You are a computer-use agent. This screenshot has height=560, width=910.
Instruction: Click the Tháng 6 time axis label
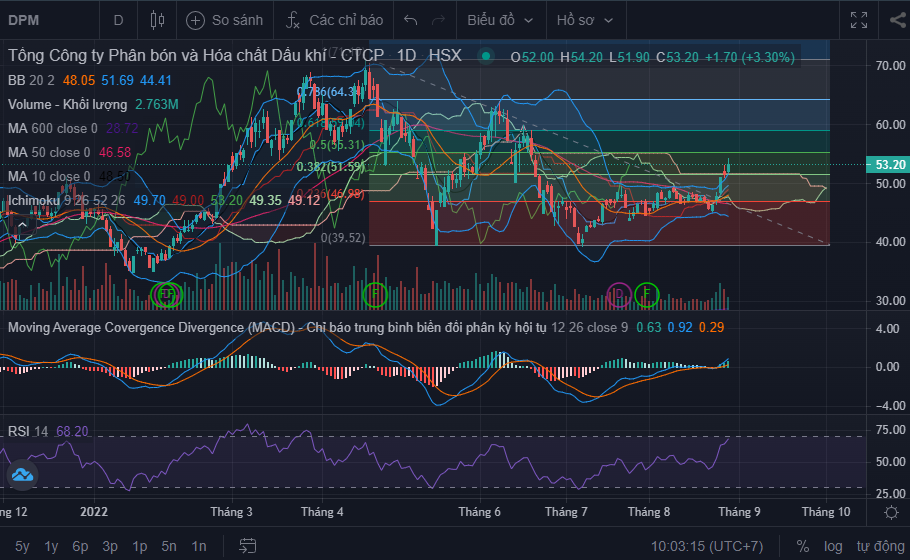click(x=479, y=512)
